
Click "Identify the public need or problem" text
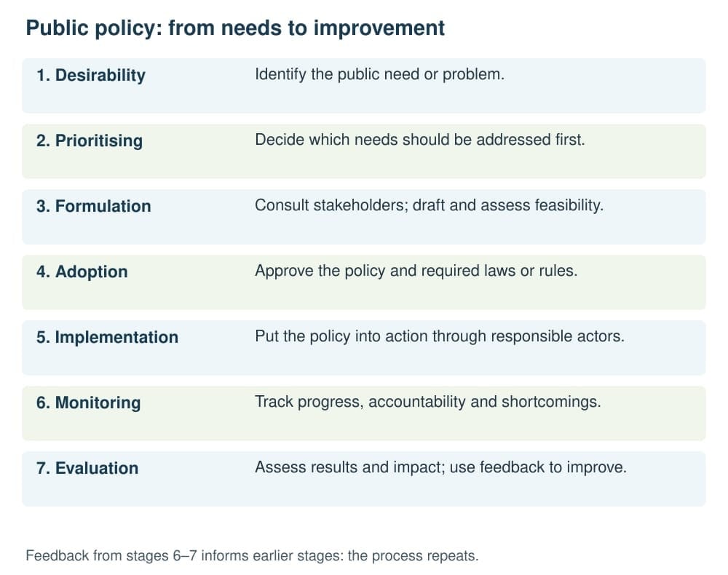click(379, 74)
